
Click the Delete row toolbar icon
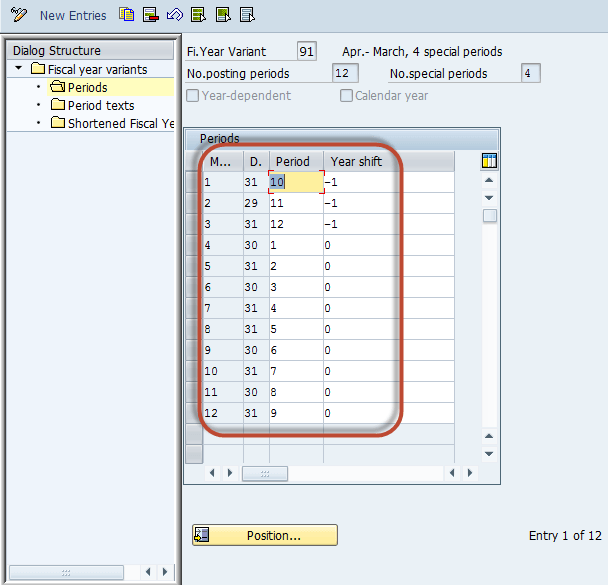(150, 14)
